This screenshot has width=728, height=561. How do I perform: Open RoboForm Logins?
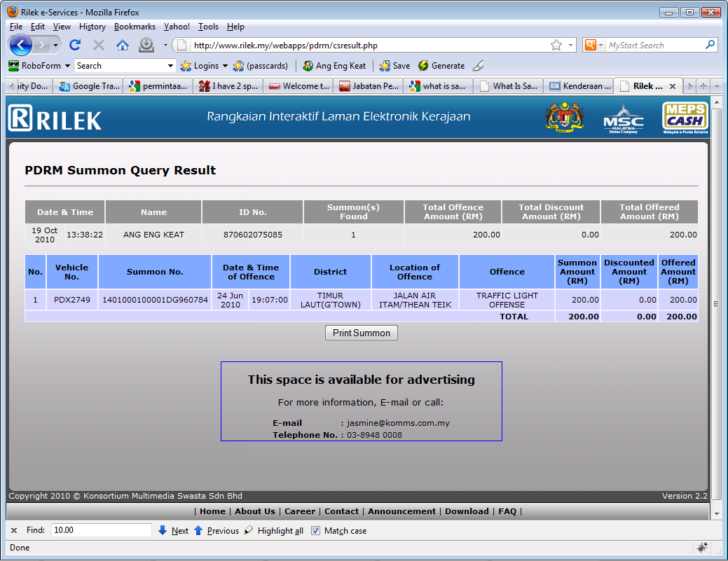pyautogui.click(x=200, y=66)
